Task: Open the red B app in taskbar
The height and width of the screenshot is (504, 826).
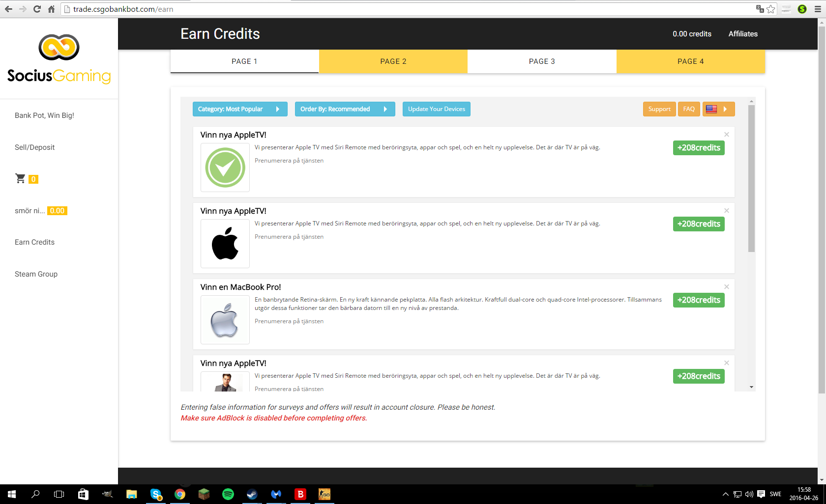Action: (x=300, y=494)
